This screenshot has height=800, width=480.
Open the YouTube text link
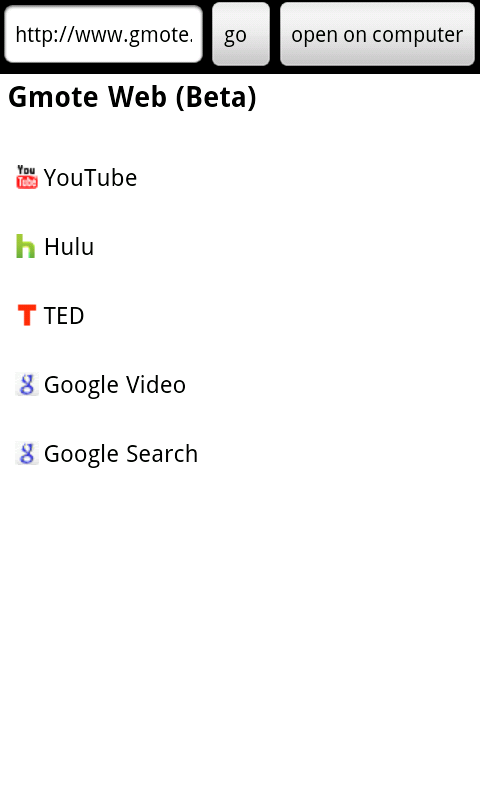pyautogui.click(x=90, y=178)
